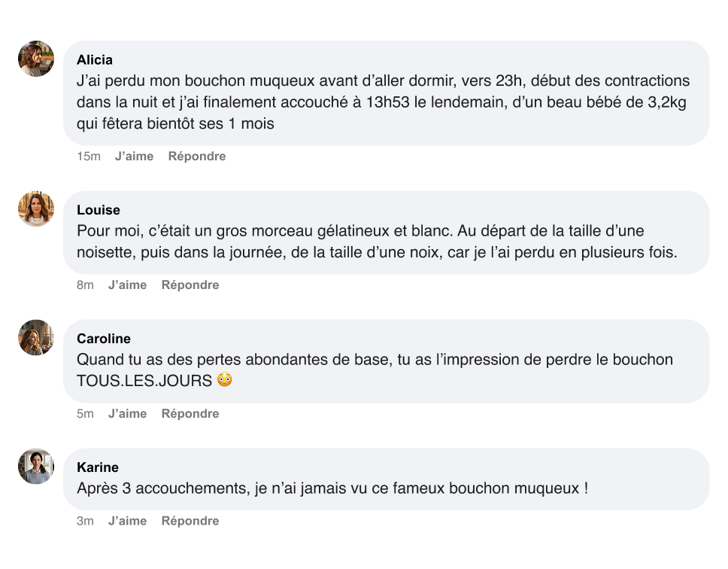728x569 pixels.
Task: Open Caroline's profile picture
Action: point(35,338)
